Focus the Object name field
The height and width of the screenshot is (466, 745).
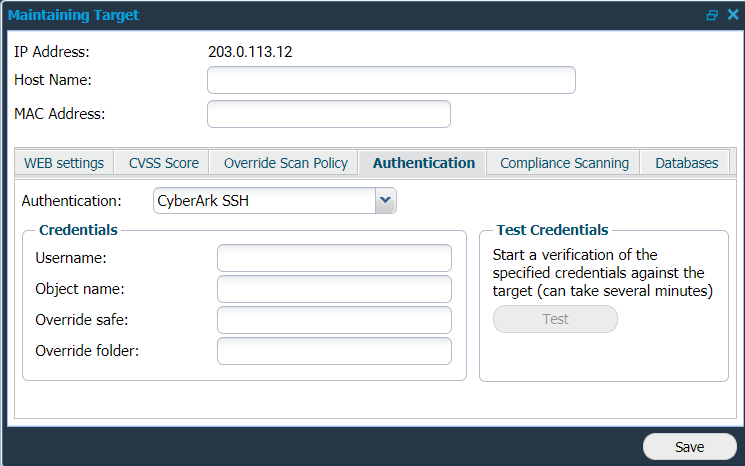pyautogui.click(x=334, y=289)
